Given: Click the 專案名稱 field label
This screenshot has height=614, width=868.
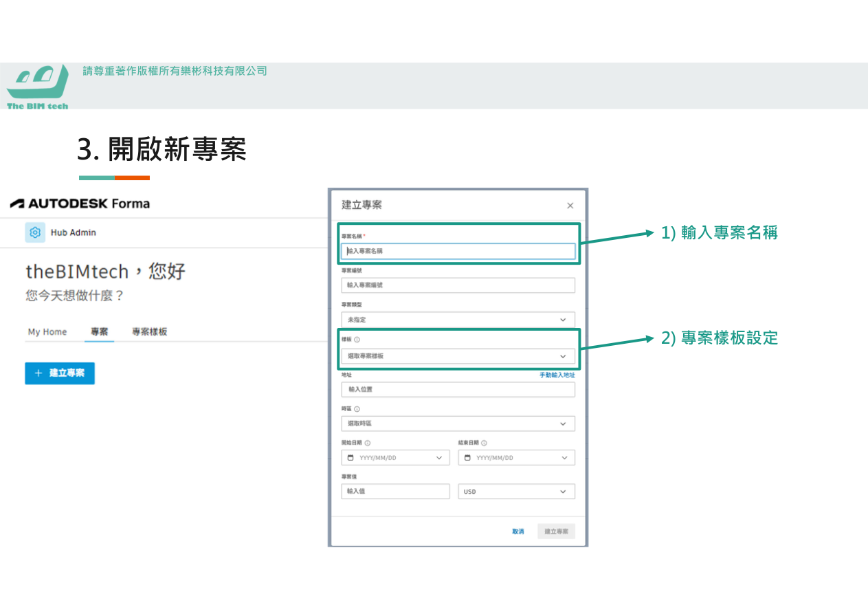Looking at the screenshot, I should [351, 236].
